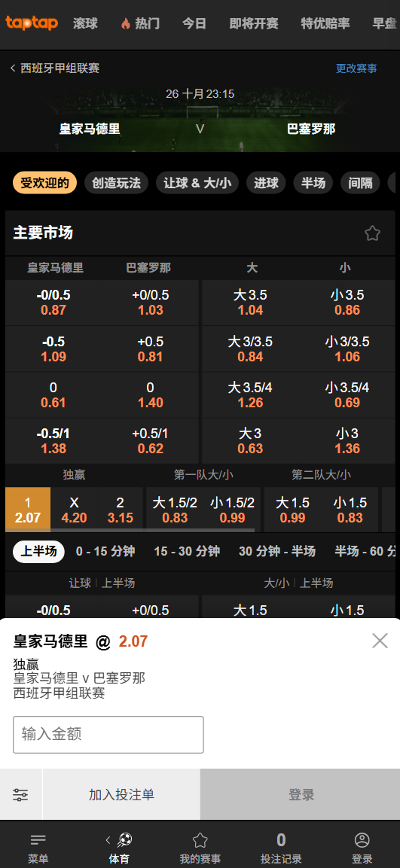The image size is (400, 868).
Task: Pick 独赢 option 2 at 3.15
Action: pos(121,510)
